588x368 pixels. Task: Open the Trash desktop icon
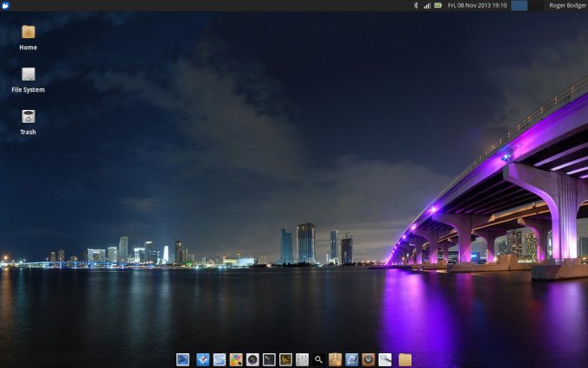pyautogui.click(x=29, y=117)
